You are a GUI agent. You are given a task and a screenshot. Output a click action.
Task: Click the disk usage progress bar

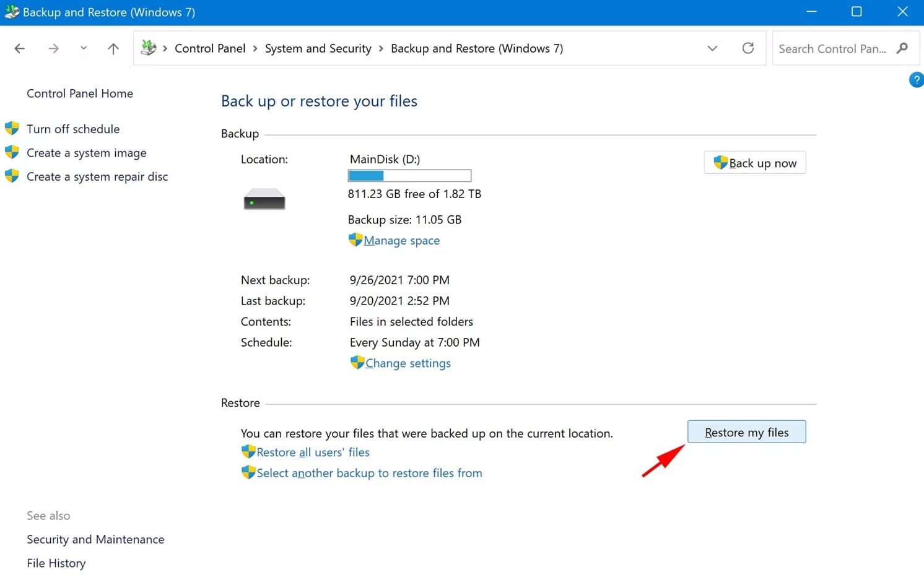(x=409, y=175)
